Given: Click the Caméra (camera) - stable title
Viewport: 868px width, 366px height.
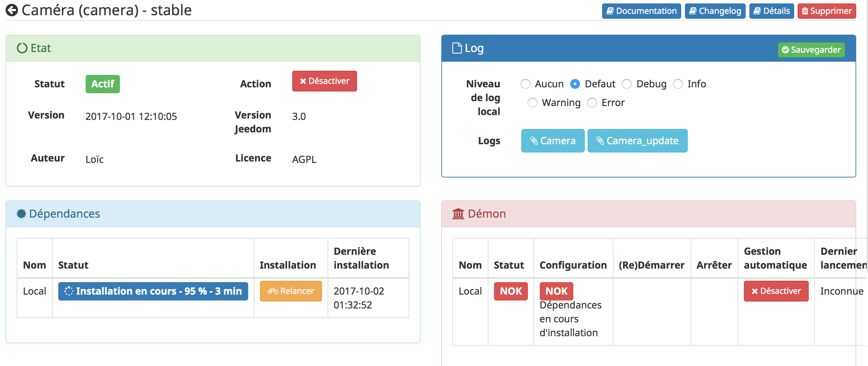Looking at the screenshot, I should pos(106,10).
